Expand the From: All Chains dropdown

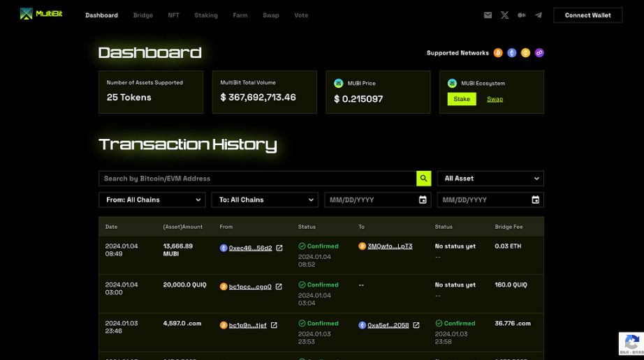(x=152, y=200)
